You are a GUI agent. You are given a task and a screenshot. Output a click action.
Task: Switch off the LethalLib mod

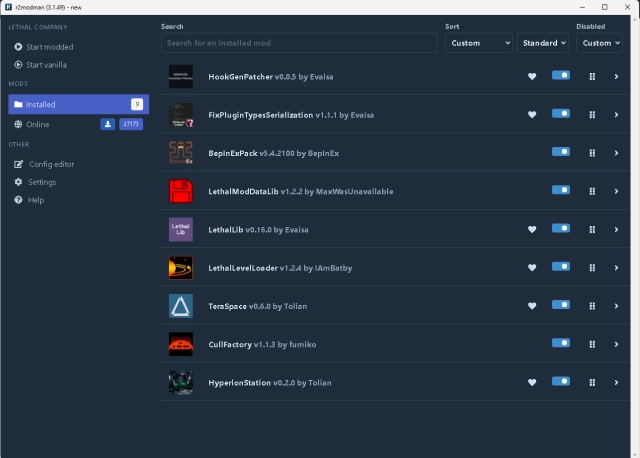tap(561, 228)
